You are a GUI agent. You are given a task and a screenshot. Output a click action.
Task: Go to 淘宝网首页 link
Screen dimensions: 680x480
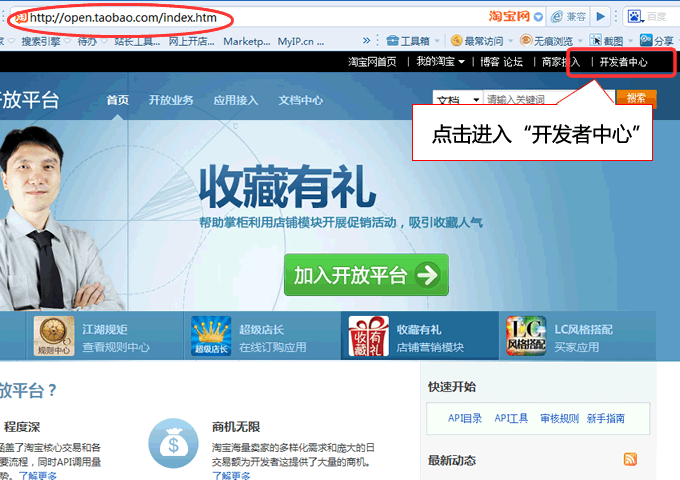coord(372,62)
